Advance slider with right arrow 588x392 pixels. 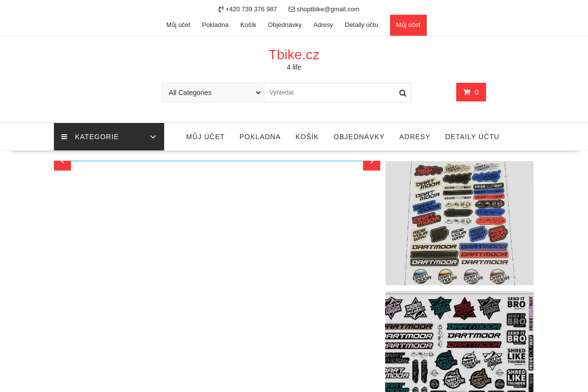(x=371, y=163)
